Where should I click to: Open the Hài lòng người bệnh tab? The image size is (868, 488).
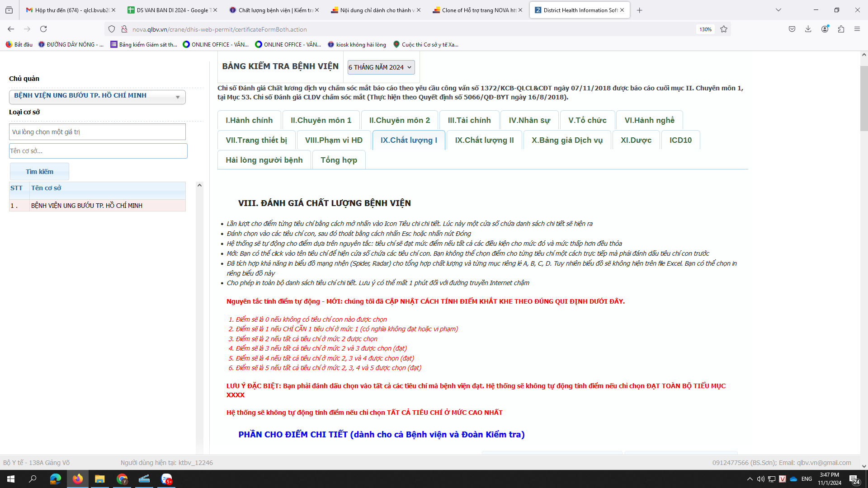tap(264, 160)
